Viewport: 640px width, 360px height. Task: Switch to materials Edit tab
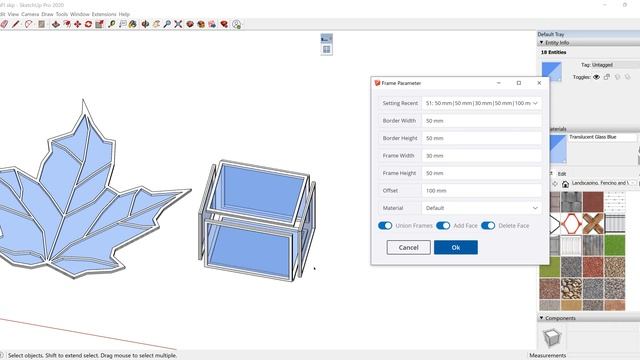pyautogui.click(x=562, y=174)
